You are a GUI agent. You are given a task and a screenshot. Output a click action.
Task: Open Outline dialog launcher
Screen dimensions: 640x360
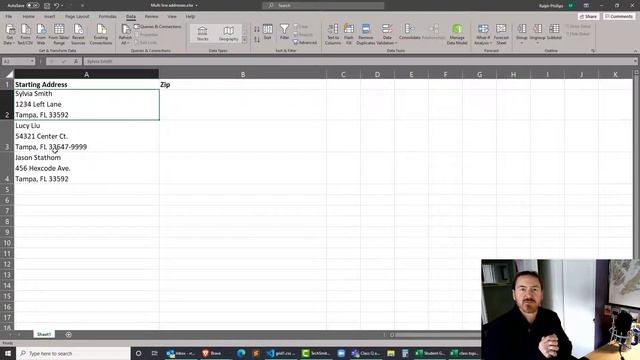[x=593, y=51]
